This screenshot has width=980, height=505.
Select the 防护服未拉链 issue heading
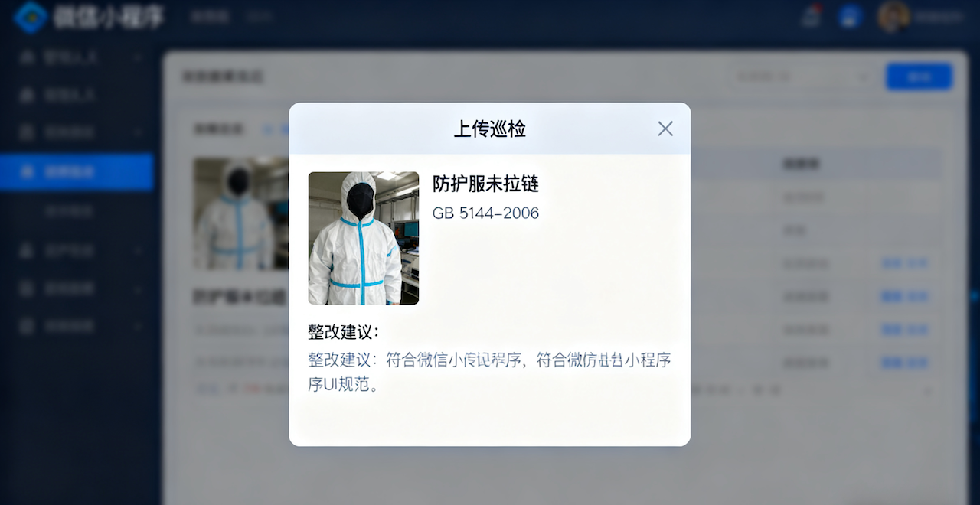[x=486, y=184]
